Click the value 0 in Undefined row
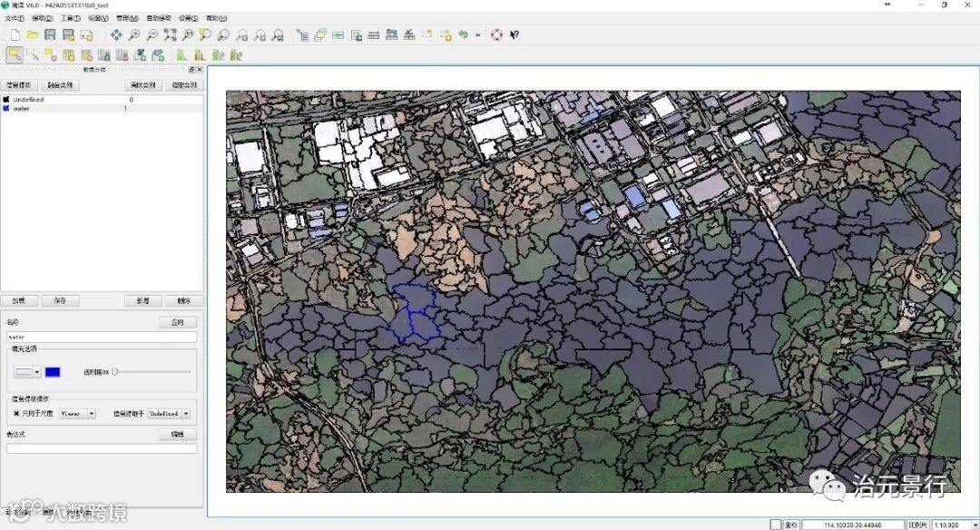This screenshot has width=980, height=530. click(132, 100)
